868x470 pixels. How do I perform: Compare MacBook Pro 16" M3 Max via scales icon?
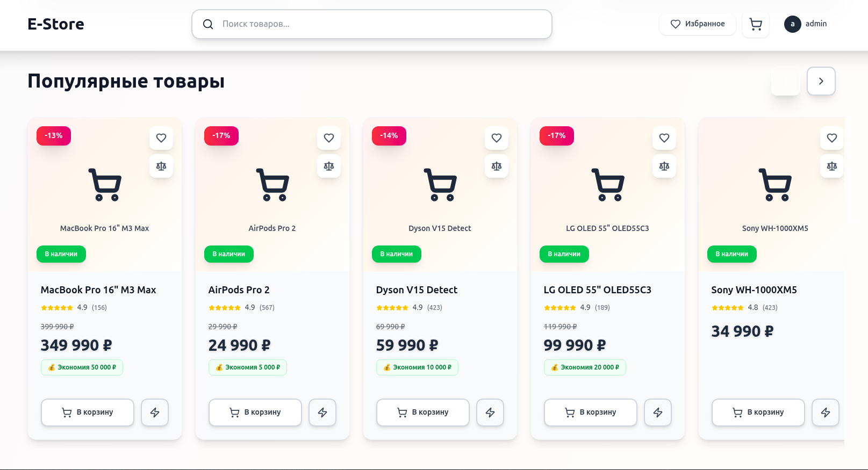click(x=161, y=166)
